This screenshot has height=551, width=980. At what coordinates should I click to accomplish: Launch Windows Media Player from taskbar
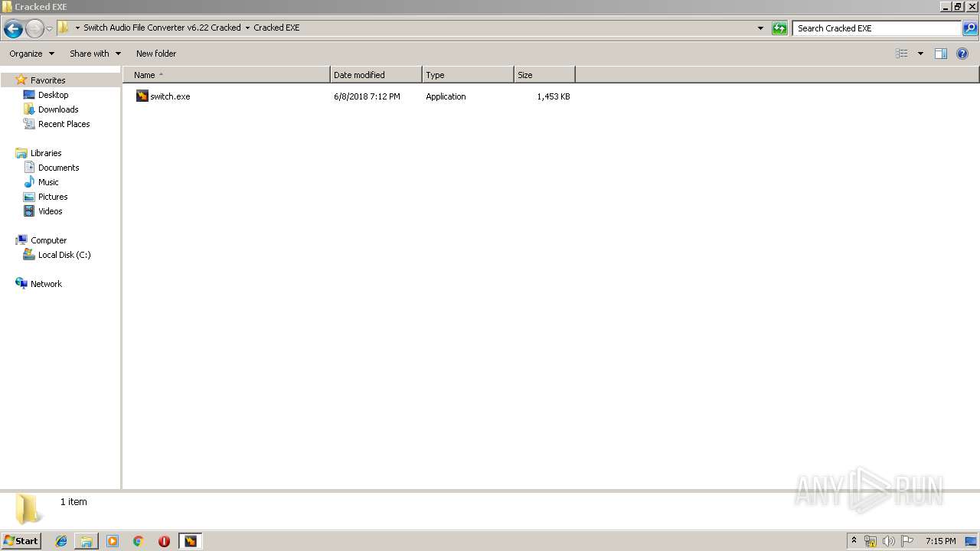(x=113, y=541)
